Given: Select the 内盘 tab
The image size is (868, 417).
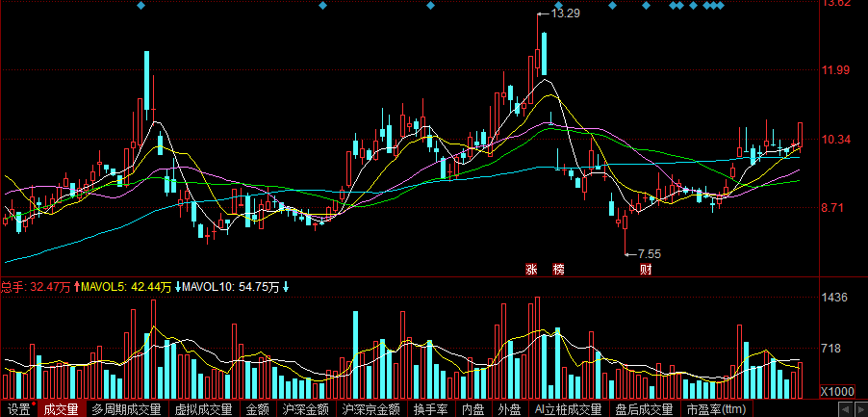Looking at the screenshot, I should click(x=473, y=409).
